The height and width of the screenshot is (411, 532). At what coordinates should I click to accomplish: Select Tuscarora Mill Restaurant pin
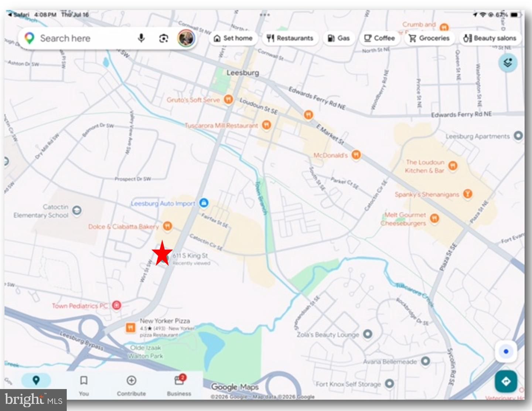tap(266, 125)
